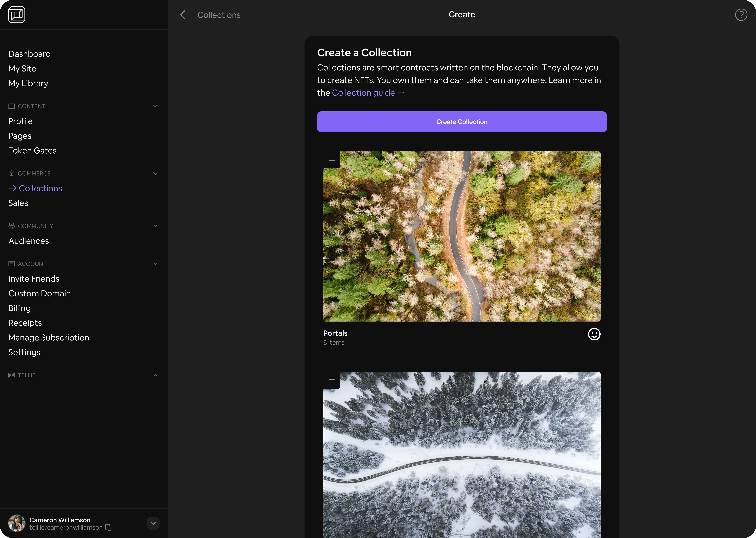Screen dimensions: 756x538
Task: Grab the Portals collection drag handle
Action: coord(332,160)
